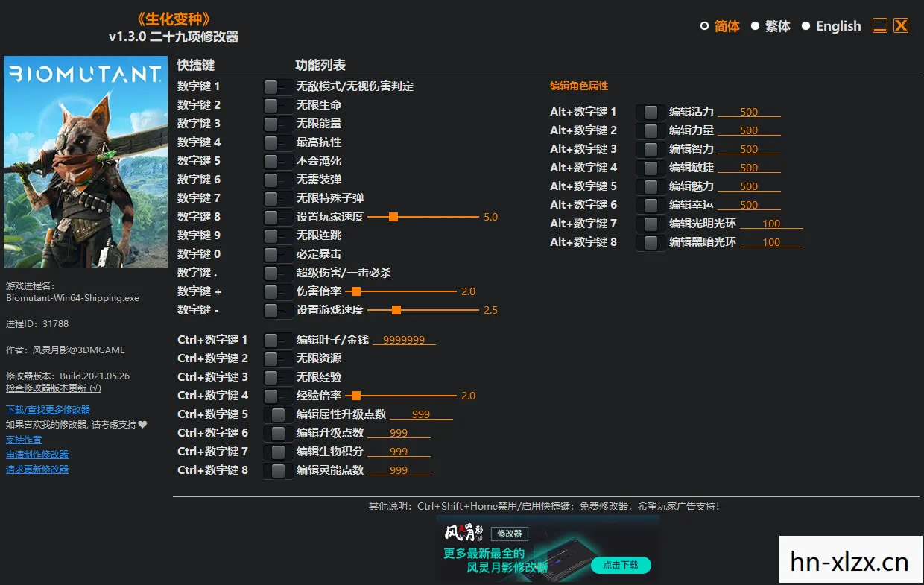Viewport: 924px width, 585px height.
Task: Click the 编辑敏捷 value field
Action: pyautogui.click(x=749, y=168)
